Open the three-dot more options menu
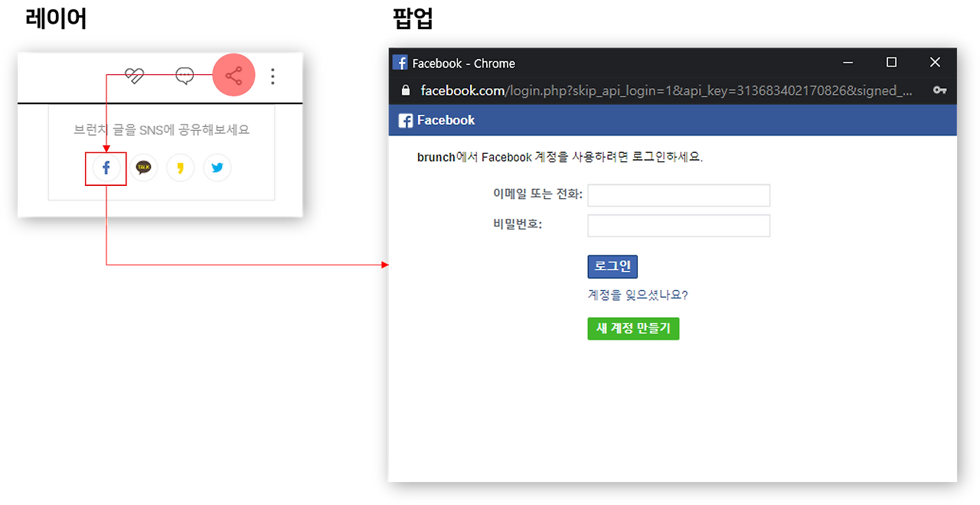 click(273, 76)
